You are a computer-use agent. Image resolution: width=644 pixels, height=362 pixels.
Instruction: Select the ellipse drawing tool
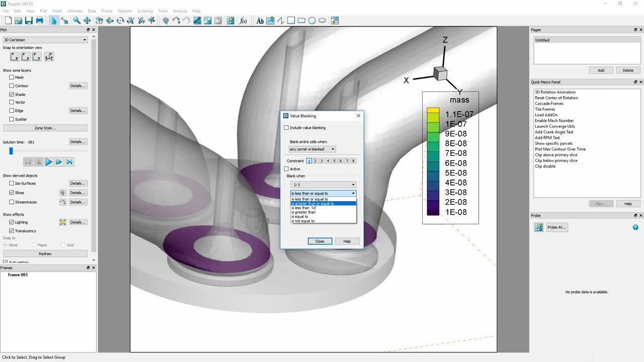tap(323, 21)
